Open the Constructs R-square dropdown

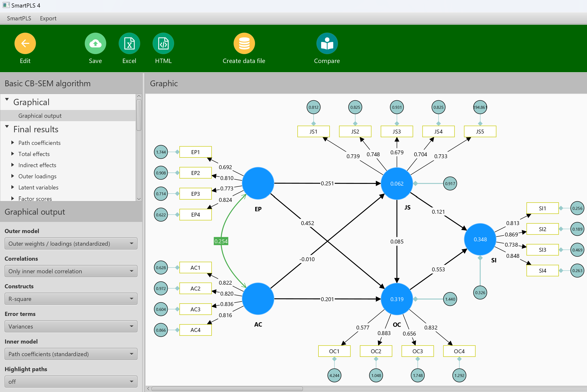tap(71, 299)
